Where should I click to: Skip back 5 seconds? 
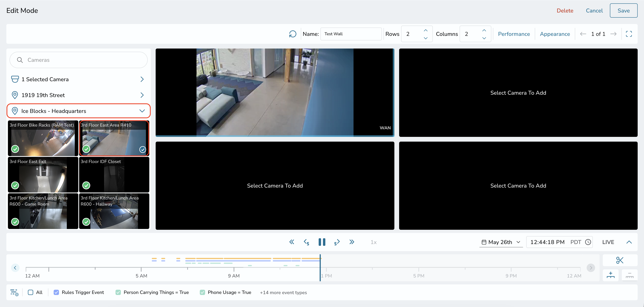coord(307,242)
